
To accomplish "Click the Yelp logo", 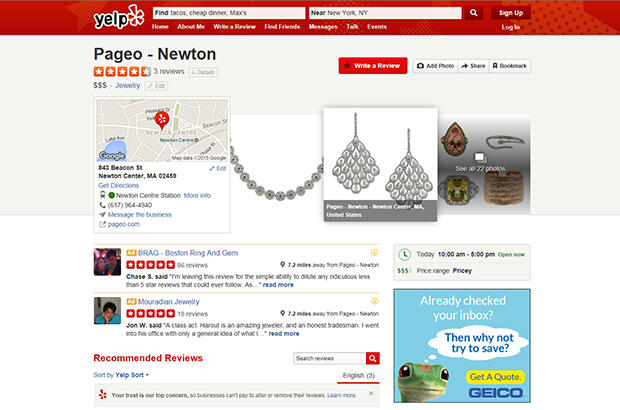I will 119,18.
